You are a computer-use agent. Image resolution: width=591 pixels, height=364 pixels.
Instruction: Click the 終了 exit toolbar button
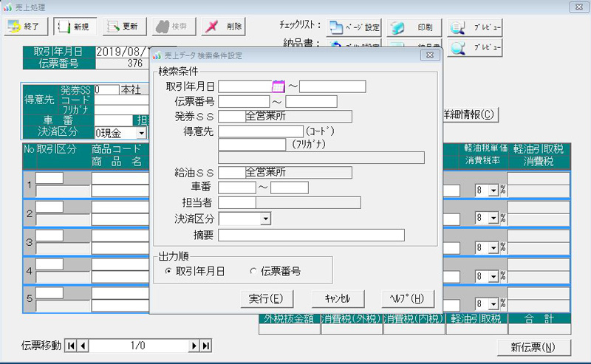[x=27, y=27]
